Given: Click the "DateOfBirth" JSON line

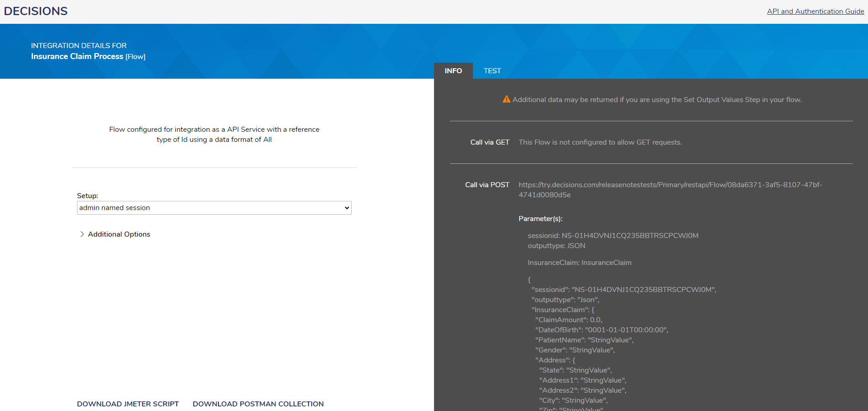Looking at the screenshot, I should 602,330.
